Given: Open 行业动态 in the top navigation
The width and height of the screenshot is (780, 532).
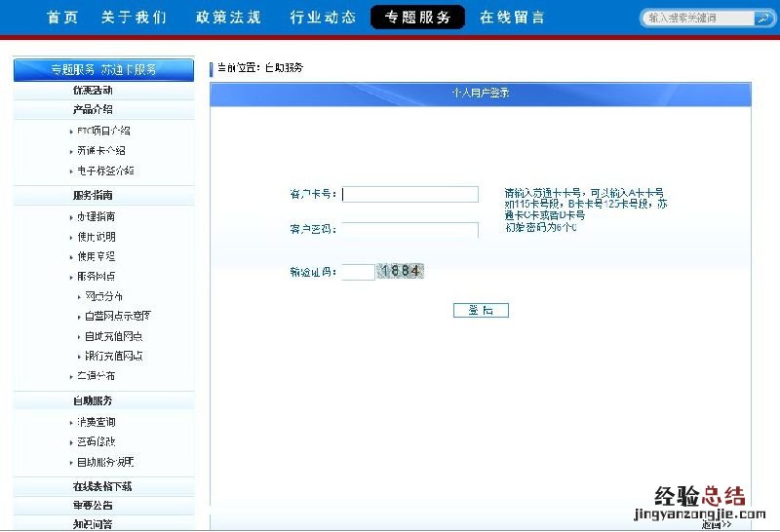Looking at the screenshot, I should [323, 18].
